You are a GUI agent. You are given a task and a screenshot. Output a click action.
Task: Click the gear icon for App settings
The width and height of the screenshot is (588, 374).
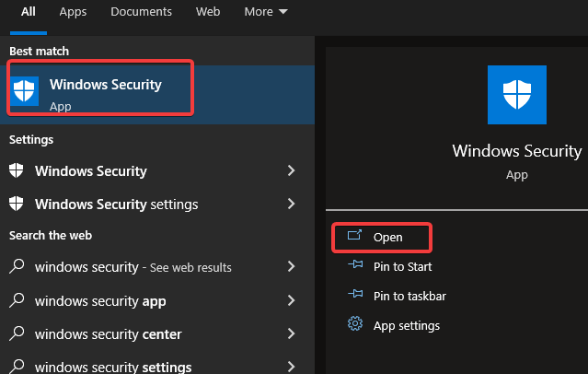pyautogui.click(x=355, y=323)
